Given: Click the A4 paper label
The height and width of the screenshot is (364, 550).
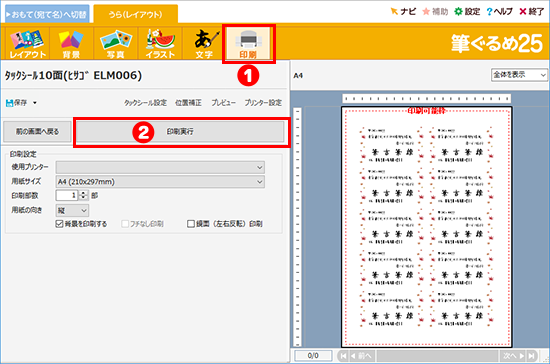Looking at the screenshot, I should (x=298, y=75).
